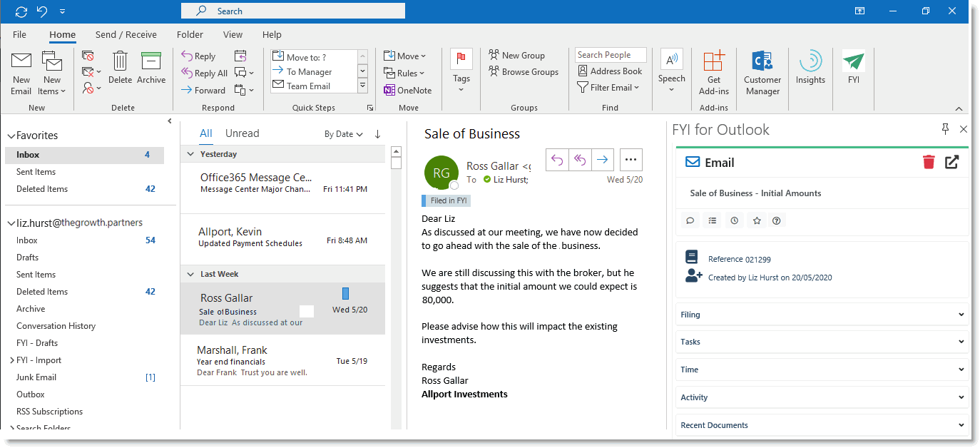Click the Delete trash can in ribbon
Screen dimensions: 980x448
coord(120,68)
